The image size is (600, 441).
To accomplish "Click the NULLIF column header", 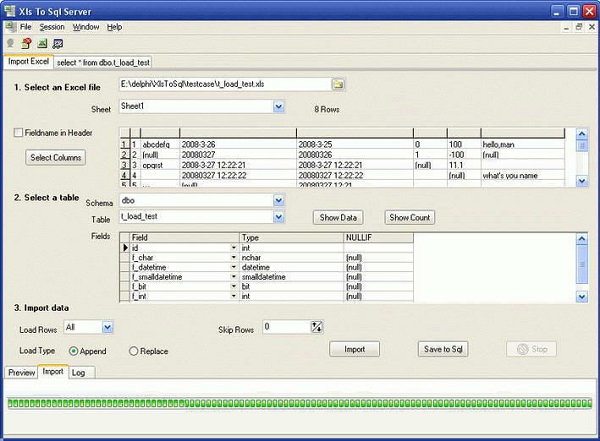I will (x=378, y=238).
